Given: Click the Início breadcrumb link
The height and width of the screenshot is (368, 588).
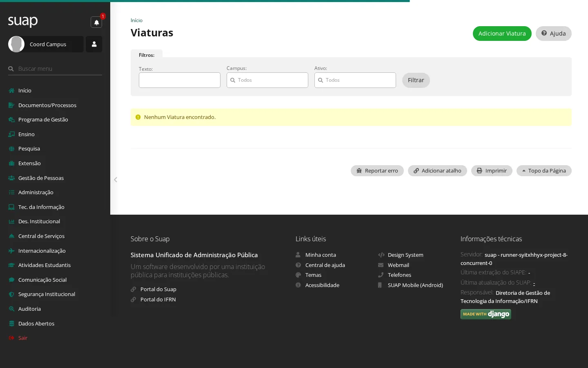Looking at the screenshot, I should (x=136, y=20).
